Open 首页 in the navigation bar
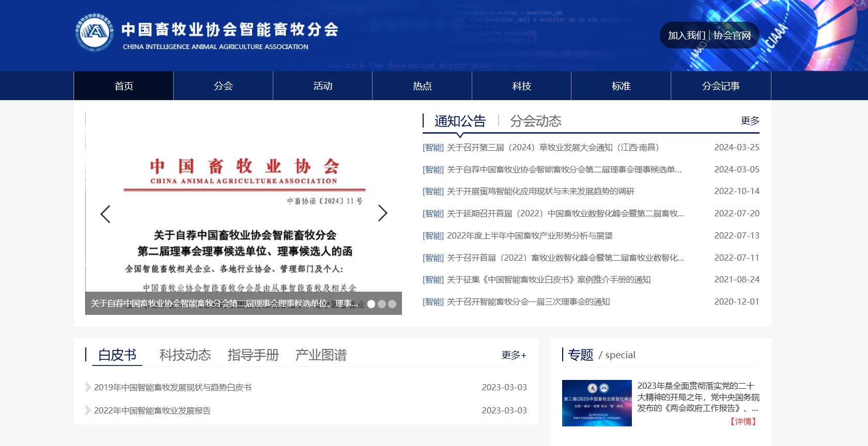The height and width of the screenshot is (446, 868). click(123, 86)
